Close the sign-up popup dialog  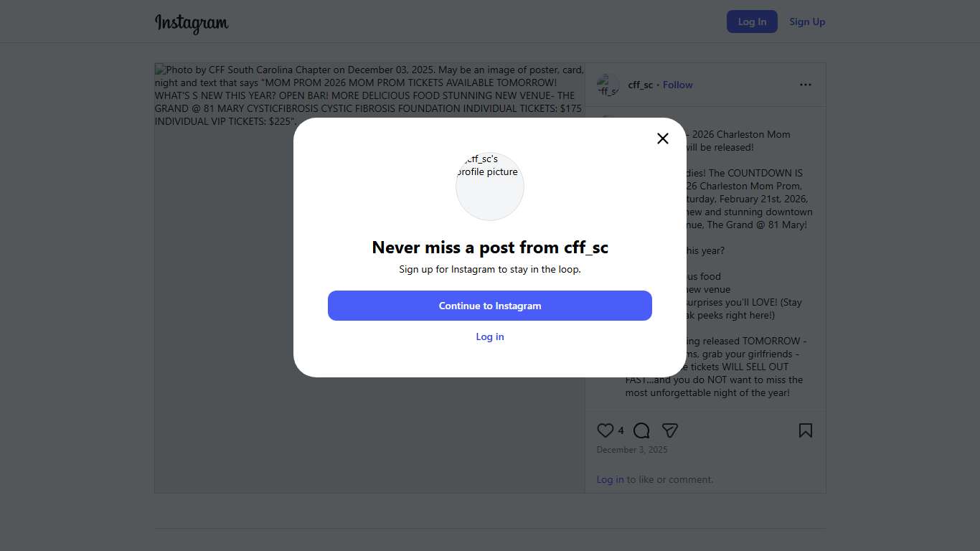(663, 138)
